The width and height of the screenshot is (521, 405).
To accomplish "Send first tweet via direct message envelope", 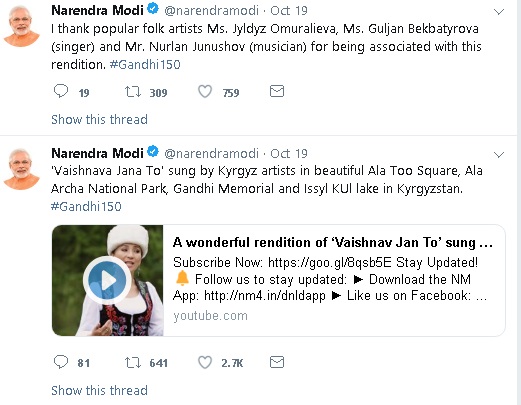I will (x=277, y=91).
